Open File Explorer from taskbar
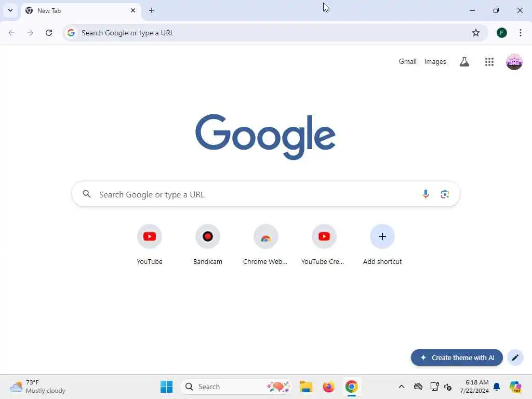The height and width of the screenshot is (399, 532). 305,387
